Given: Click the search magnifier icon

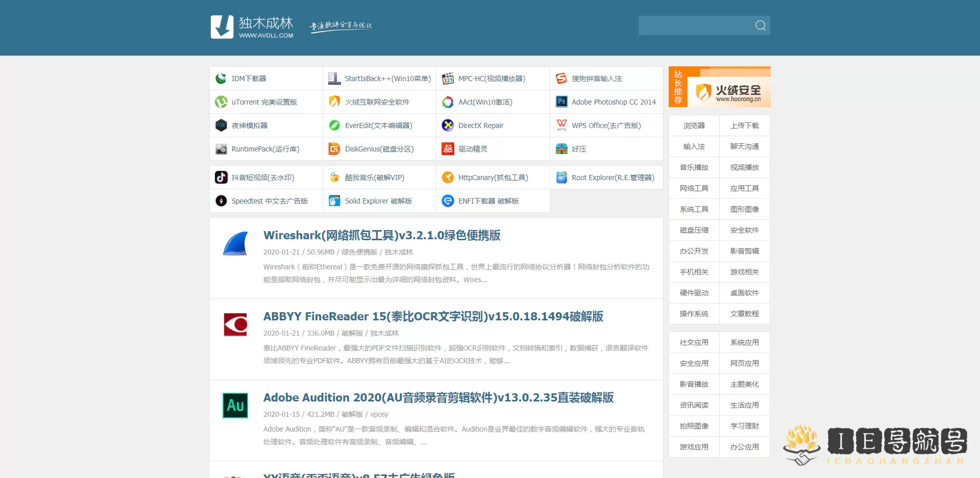Looking at the screenshot, I should 760,26.
